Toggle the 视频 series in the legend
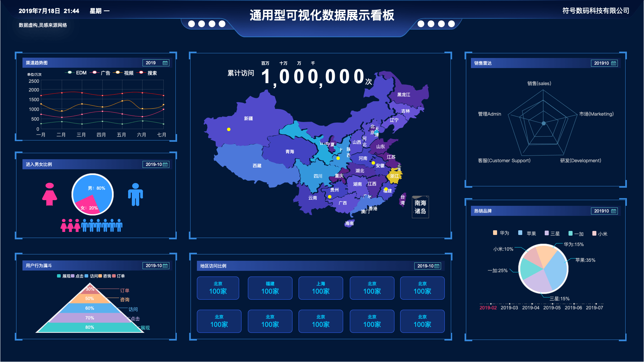The height and width of the screenshot is (362, 644). point(123,73)
